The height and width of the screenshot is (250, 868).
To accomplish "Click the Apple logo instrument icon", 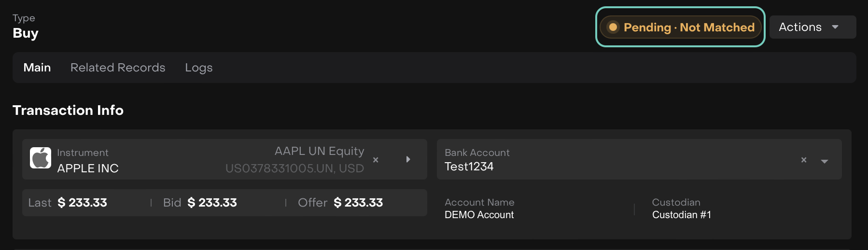I will [41, 158].
